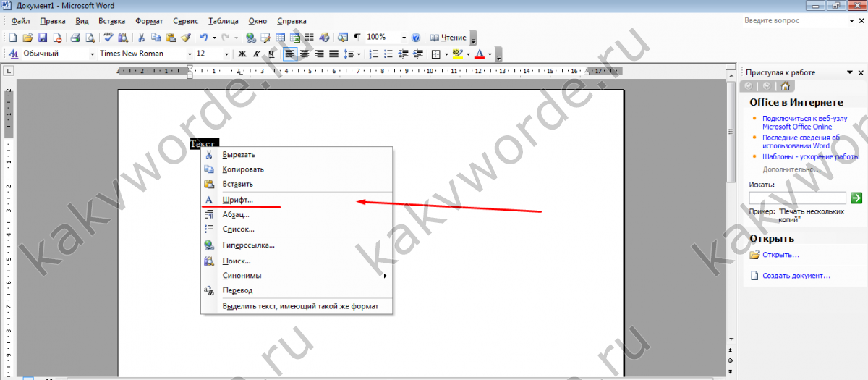Click the green search arrow in task pane
The width and height of the screenshot is (868, 380).
856,198
